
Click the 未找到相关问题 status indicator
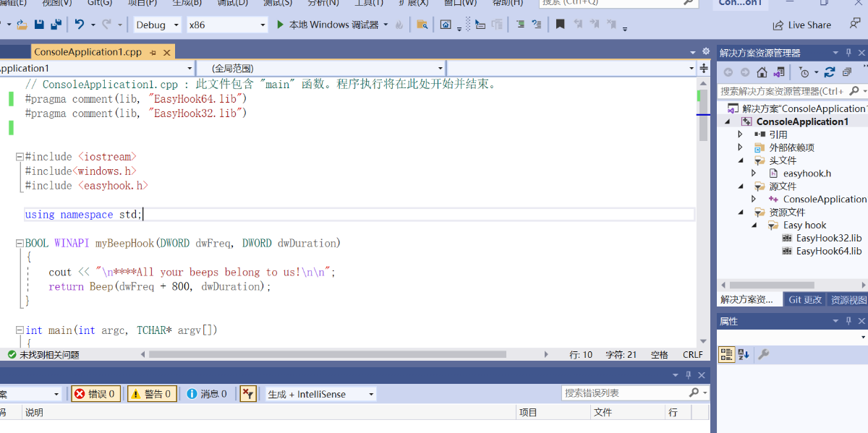(43, 354)
